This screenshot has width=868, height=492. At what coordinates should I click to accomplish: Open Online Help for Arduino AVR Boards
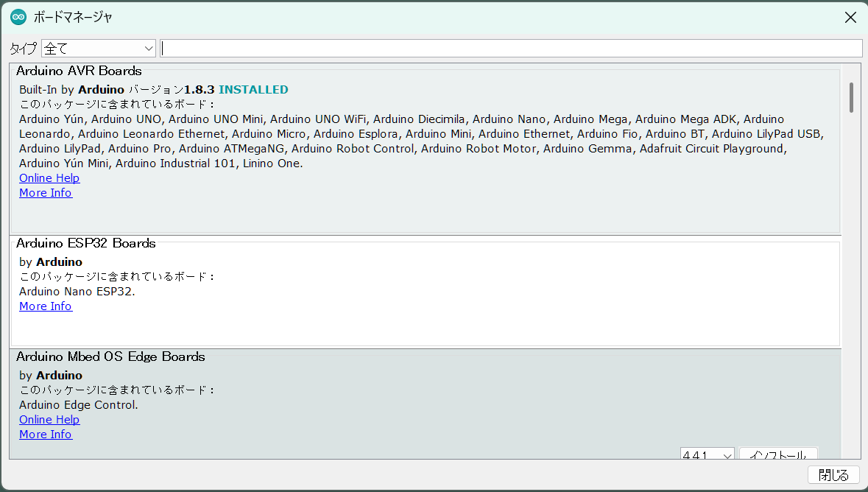coord(49,178)
